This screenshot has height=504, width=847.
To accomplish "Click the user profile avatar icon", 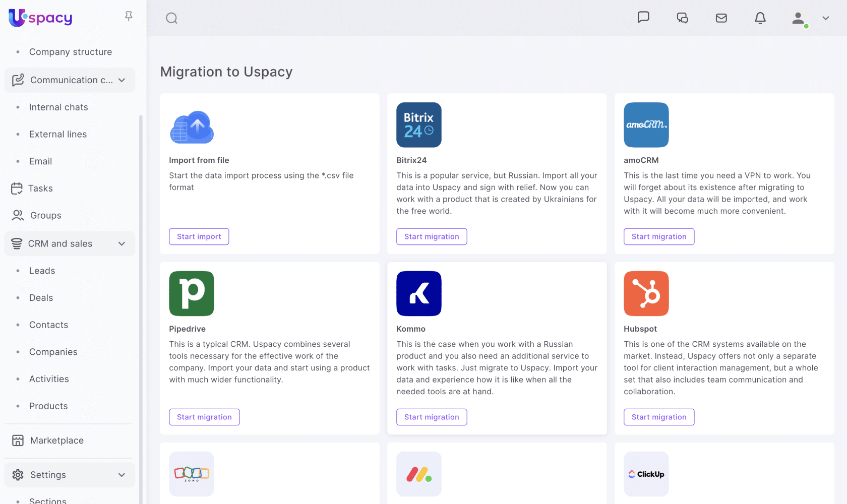I will (799, 19).
